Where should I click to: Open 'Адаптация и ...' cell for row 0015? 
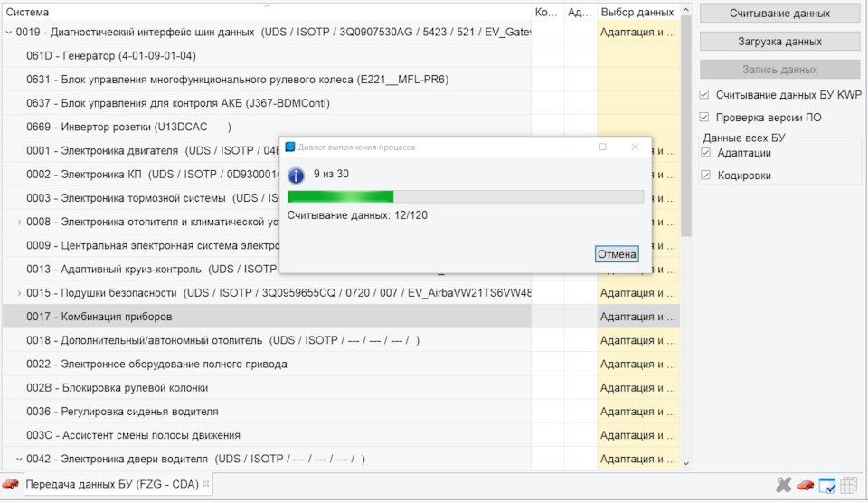click(x=638, y=293)
